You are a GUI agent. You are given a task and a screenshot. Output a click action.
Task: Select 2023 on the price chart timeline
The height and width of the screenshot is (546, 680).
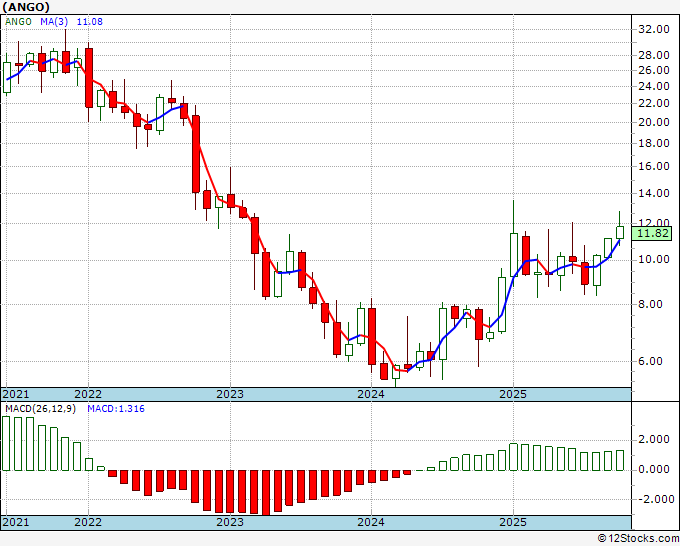coord(230,394)
